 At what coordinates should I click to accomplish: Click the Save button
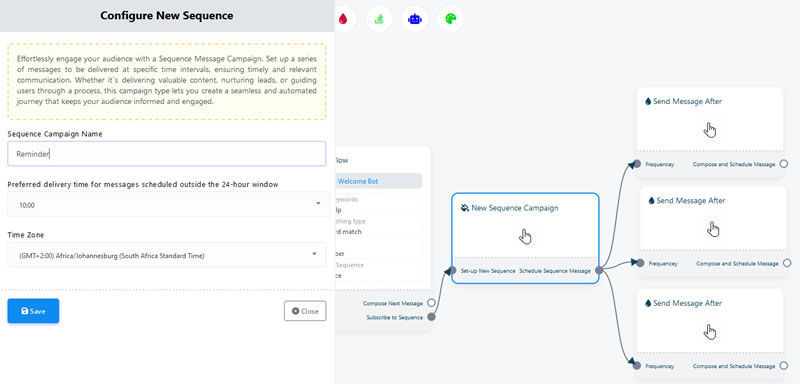[33, 311]
